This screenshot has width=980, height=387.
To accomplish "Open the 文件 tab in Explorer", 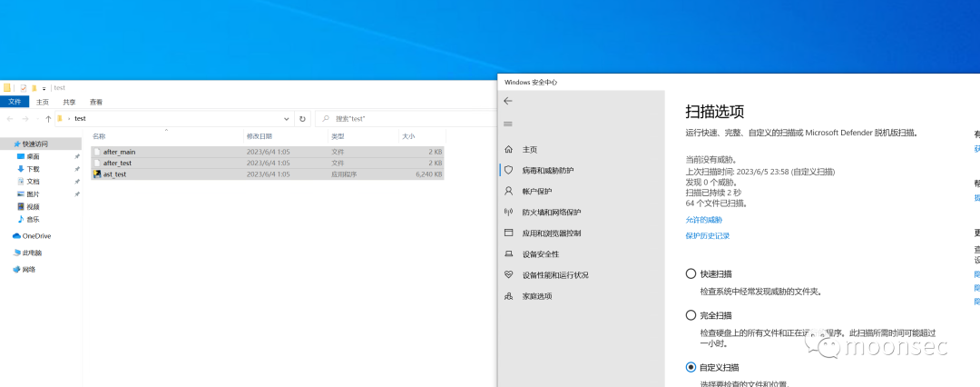I will (x=15, y=102).
